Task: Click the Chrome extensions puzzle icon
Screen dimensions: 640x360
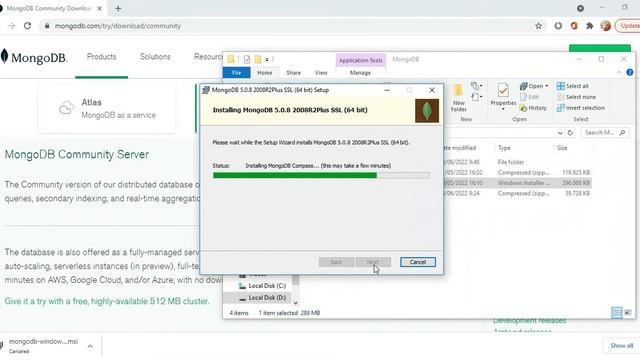Action: 589,26
